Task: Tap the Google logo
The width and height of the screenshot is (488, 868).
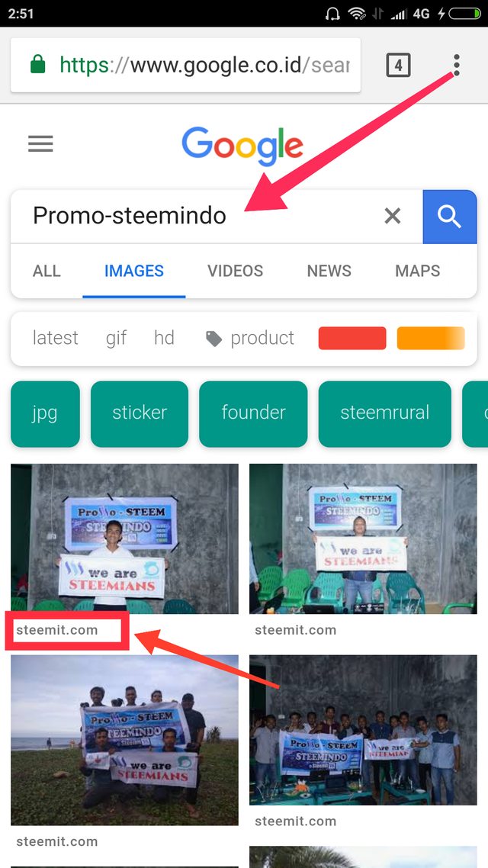Action: click(242, 146)
